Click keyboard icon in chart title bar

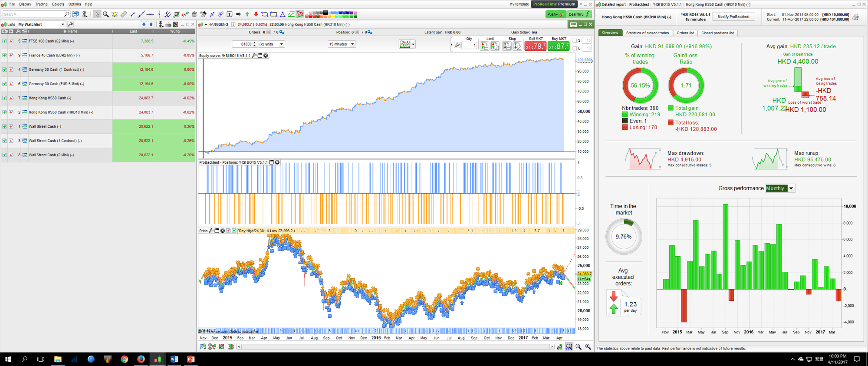tap(573, 24)
